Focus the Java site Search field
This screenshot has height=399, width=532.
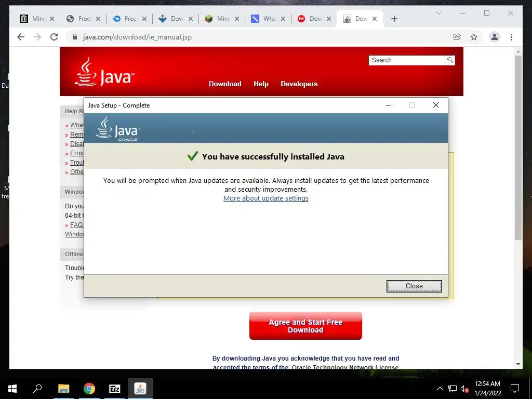click(406, 60)
